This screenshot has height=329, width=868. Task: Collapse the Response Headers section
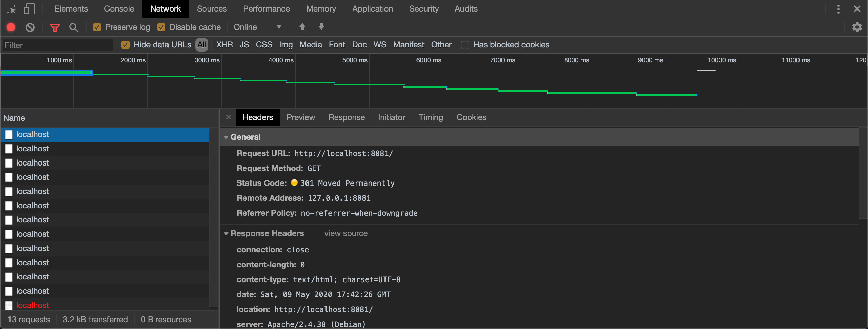click(226, 234)
